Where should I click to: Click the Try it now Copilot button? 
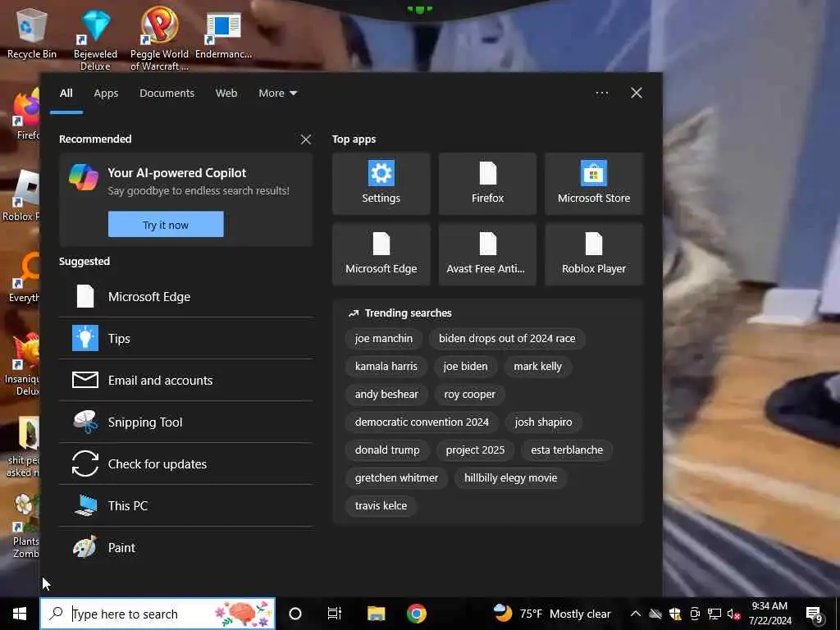pyautogui.click(x=166, y=225)
